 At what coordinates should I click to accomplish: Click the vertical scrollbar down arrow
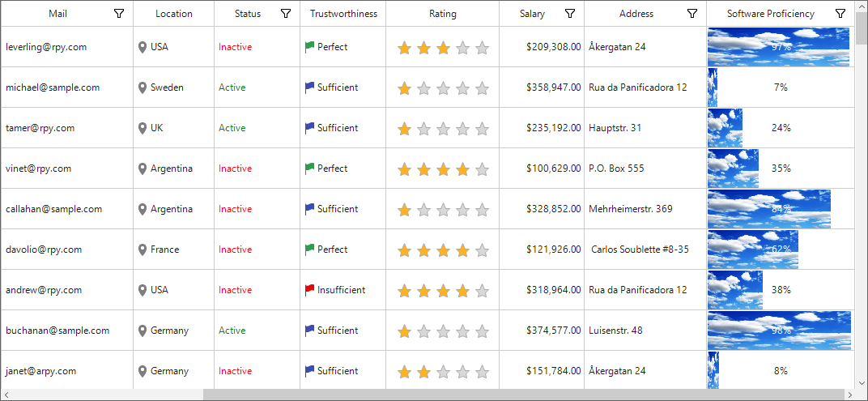coord(862,382)
